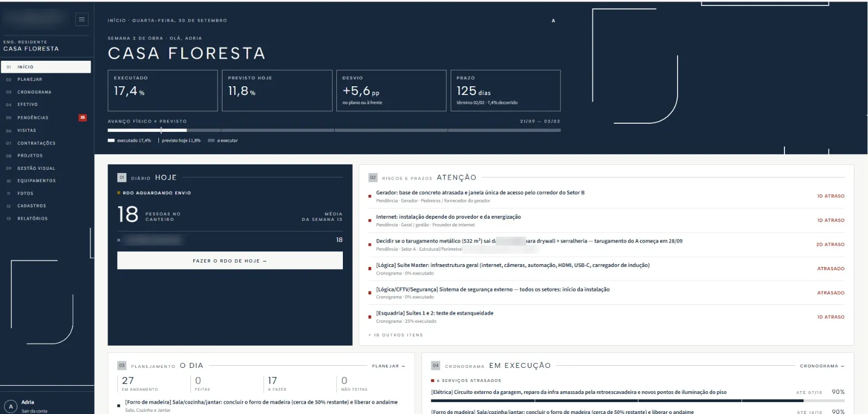Image resolution: width=868 pixels, height=414 pixels.
Task: Open the Suítes 1 e 2 teste de estanqueidade item
Action: (x=606, y=316)
